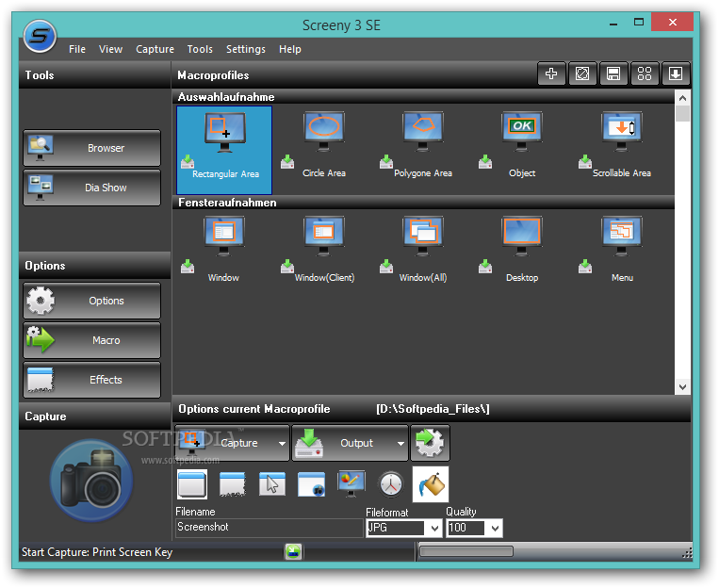Image resolution: width=719 pixels, height=588 pixels.
Task: Choose the Window capture profile
Action: (223, 250)
